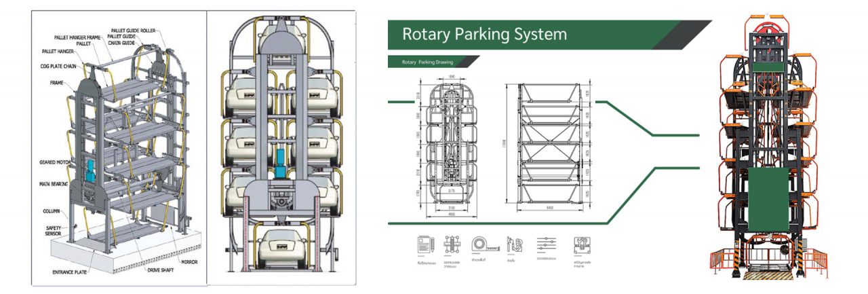
Task: Click the 1840 top width dimension
Action: click(450, 78)
